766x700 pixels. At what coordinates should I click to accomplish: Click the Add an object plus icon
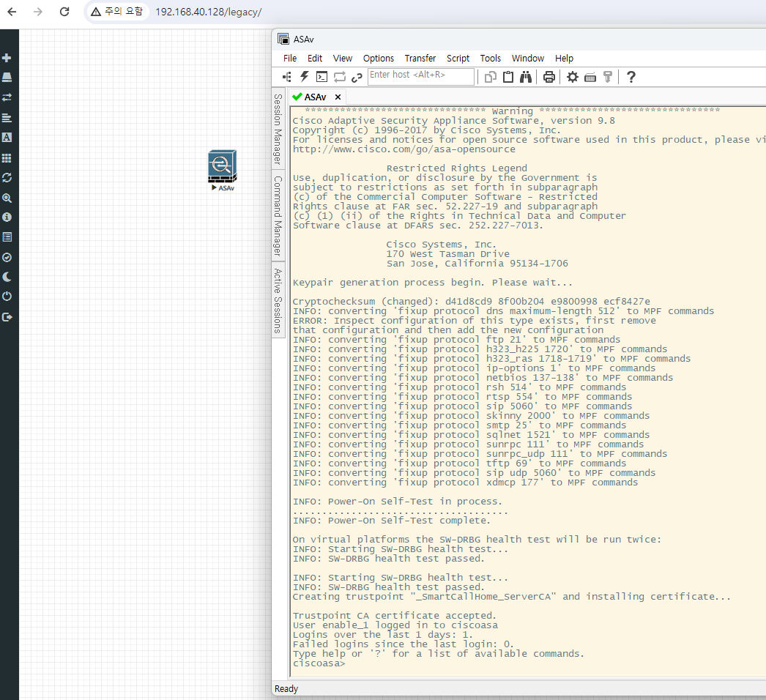(7, 58)
